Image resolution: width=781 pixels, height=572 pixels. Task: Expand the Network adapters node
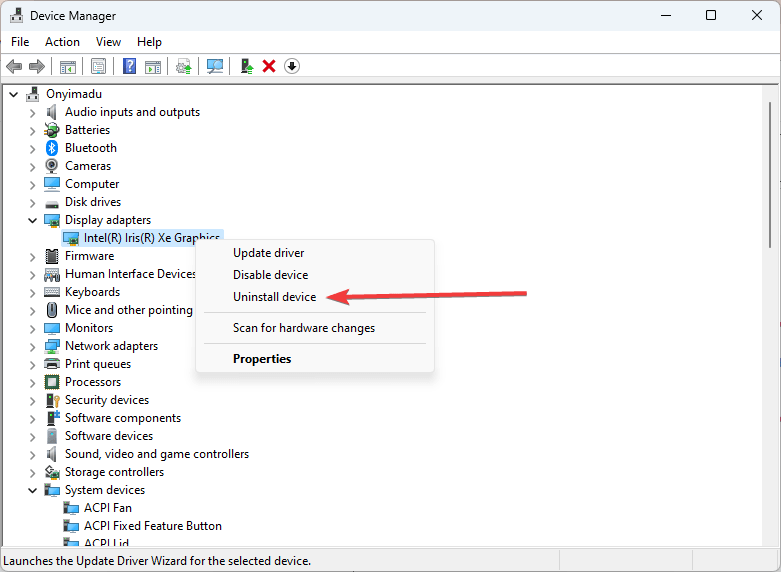coord(32,347)
